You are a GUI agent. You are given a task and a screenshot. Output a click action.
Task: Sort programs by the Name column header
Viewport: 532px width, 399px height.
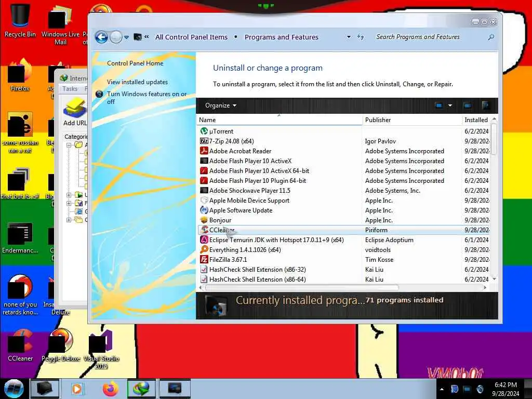click(279, 120)
